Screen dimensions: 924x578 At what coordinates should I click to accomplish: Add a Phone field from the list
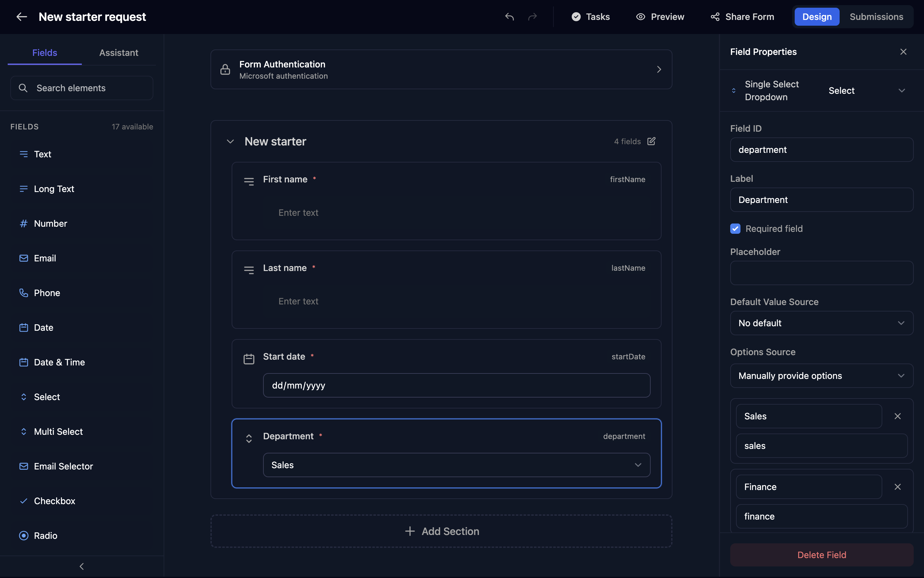tap(82, 293)
